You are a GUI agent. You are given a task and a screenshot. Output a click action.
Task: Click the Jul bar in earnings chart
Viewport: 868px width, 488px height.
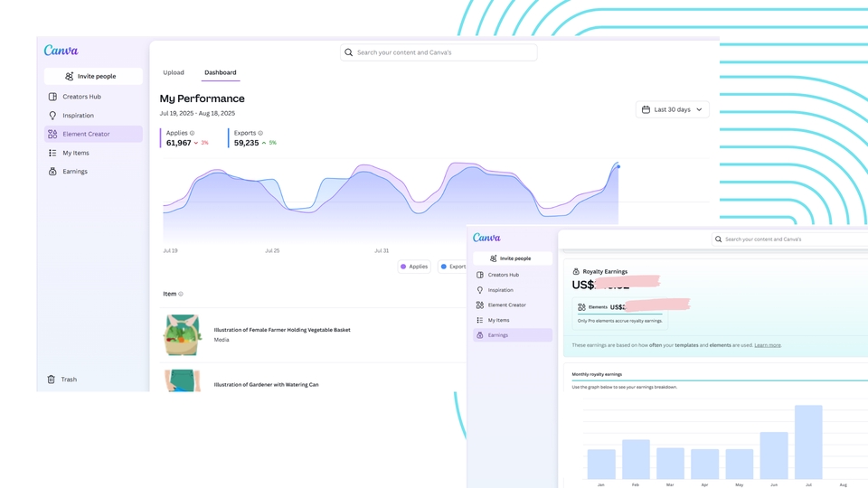[808, 442]
